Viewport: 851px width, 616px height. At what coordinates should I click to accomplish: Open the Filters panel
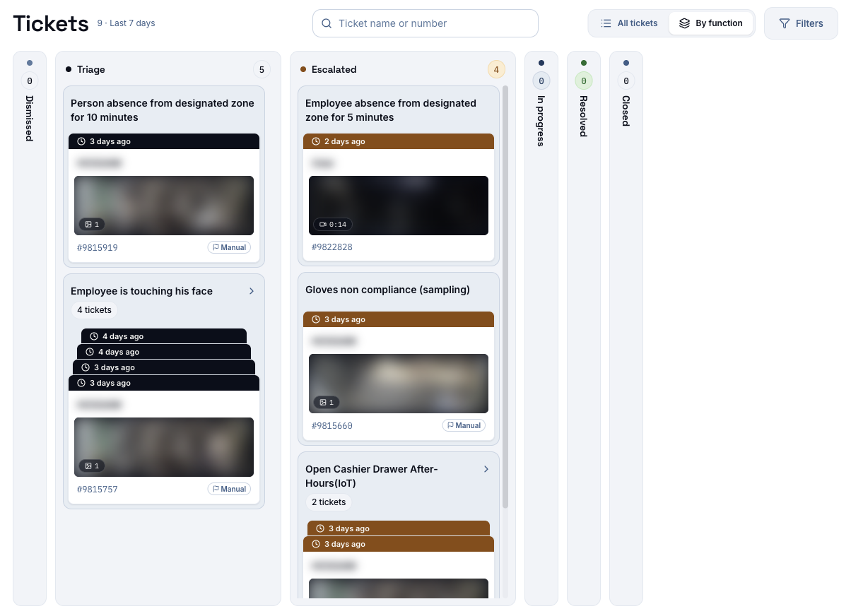(801, 23)
